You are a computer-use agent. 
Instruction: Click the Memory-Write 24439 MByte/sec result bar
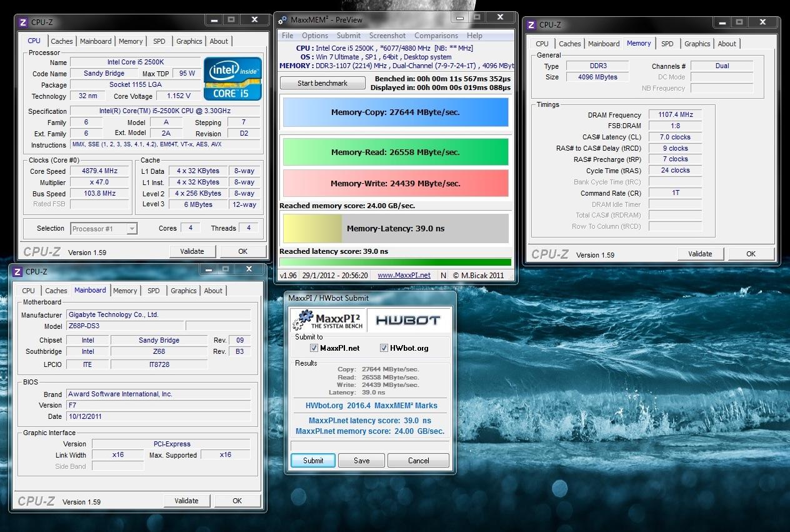[x=396, y=183]
